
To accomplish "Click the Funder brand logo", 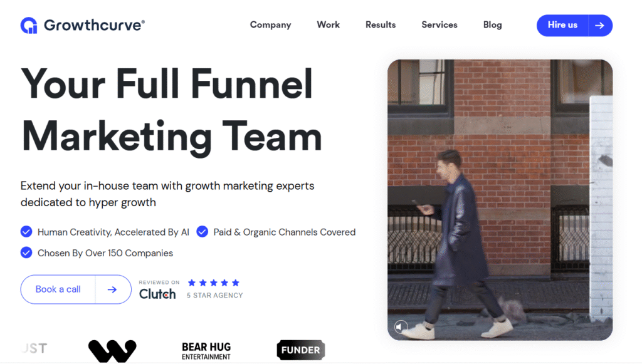I will coord(300,350).
